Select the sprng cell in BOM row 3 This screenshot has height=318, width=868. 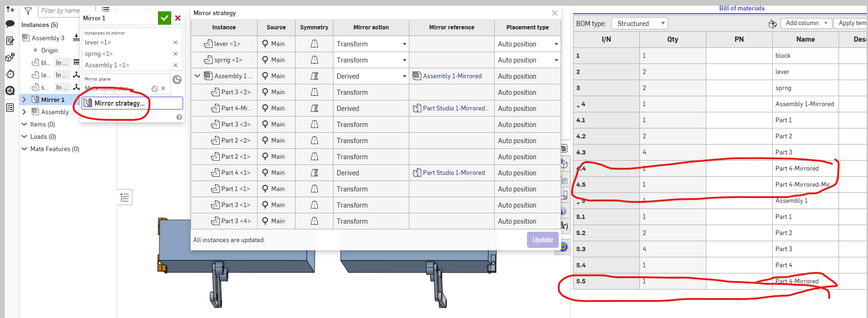coord(805,88)
